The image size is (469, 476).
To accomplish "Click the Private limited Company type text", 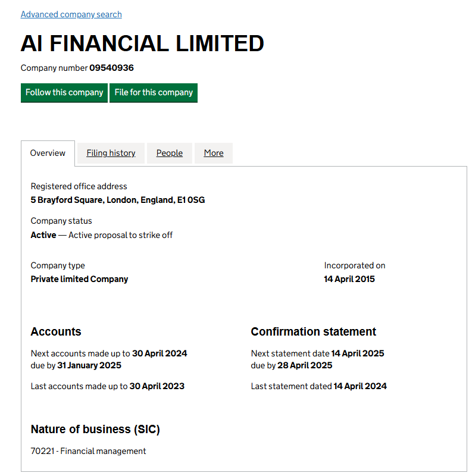I will coord(79,279).
